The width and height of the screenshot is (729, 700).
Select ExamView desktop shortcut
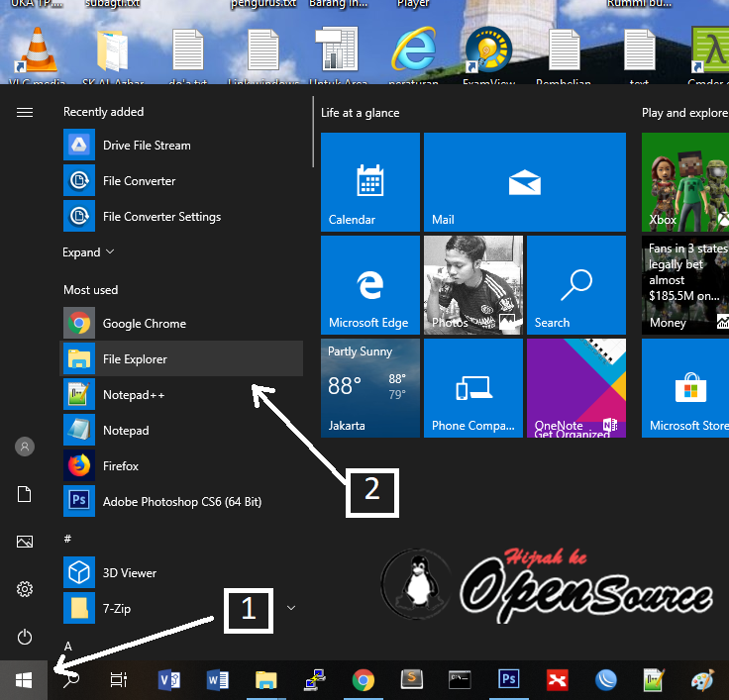(489, 55)
